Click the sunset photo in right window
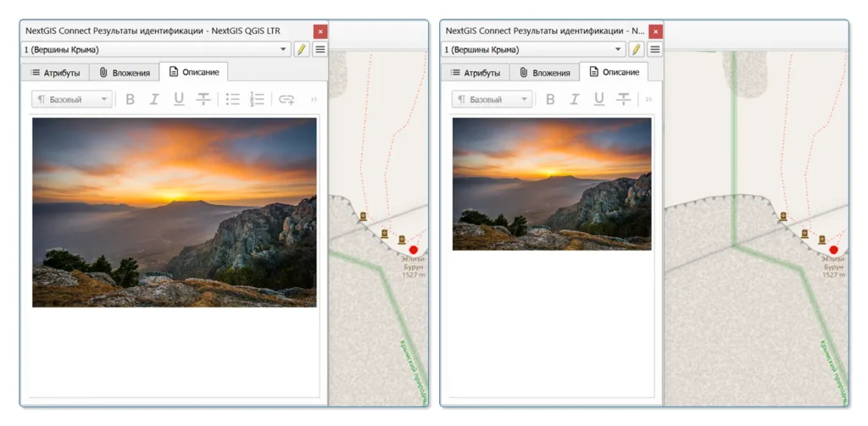This screenshot has width=868, height=426. 552,184
